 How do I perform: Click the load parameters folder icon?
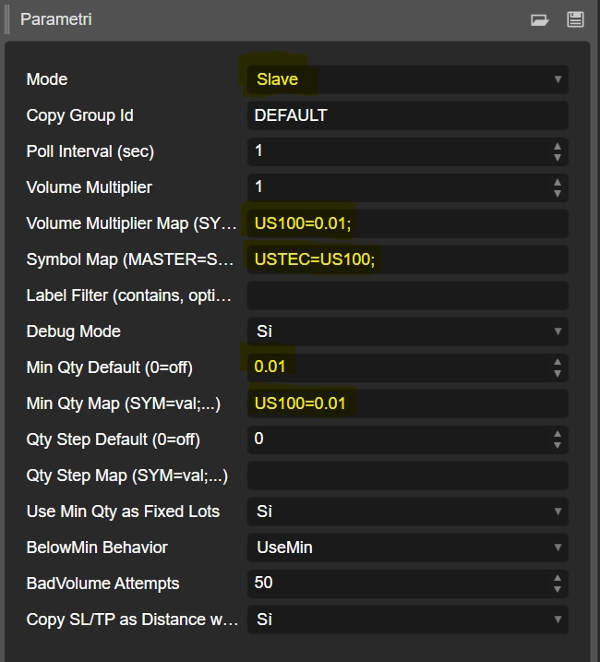point(540,19)
